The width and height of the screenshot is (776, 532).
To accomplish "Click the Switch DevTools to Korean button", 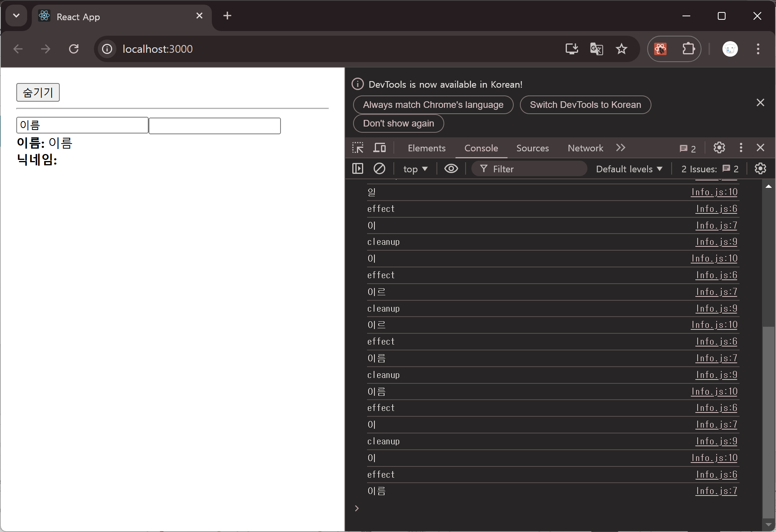I will click(585, 105).
